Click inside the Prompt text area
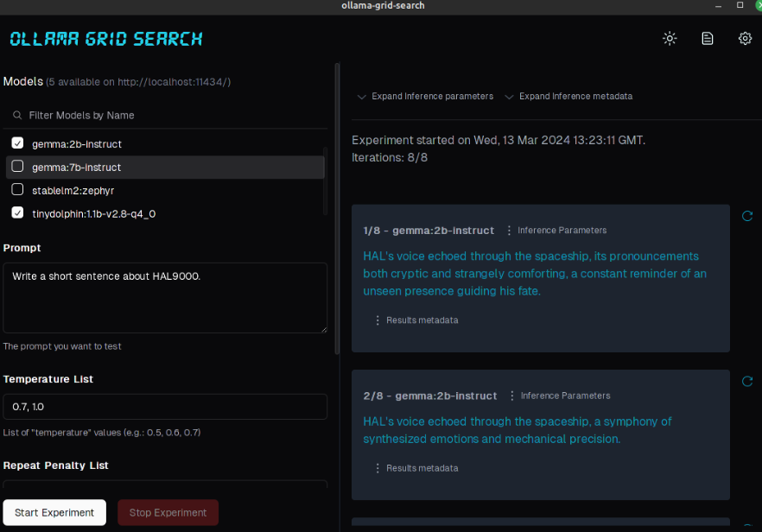 click(165, 298)
